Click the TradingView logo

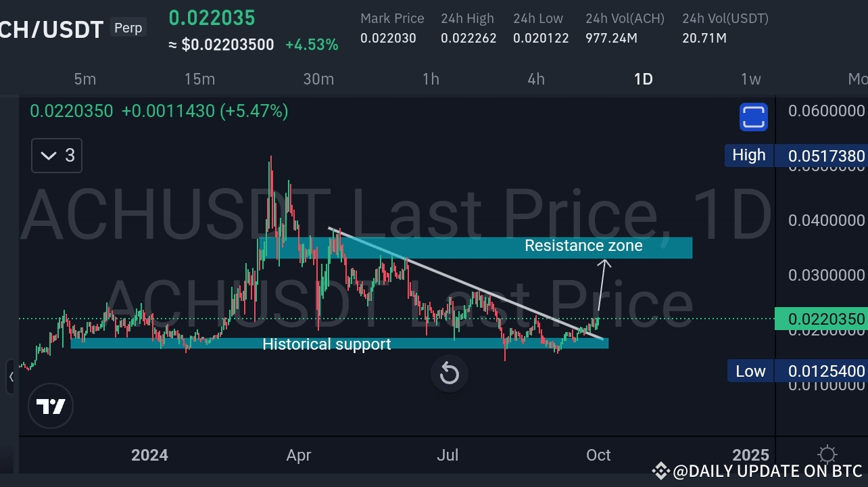(x=51, y=406)
